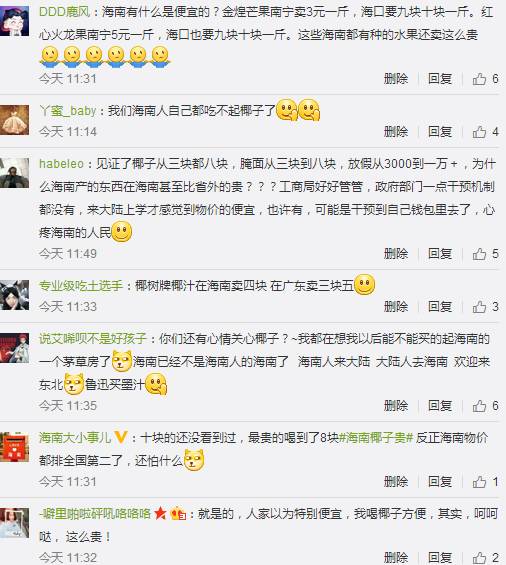This screenshot has height=565, width=506.
Task: Click the red star badge beside username
Action: [x=160, y=513]
